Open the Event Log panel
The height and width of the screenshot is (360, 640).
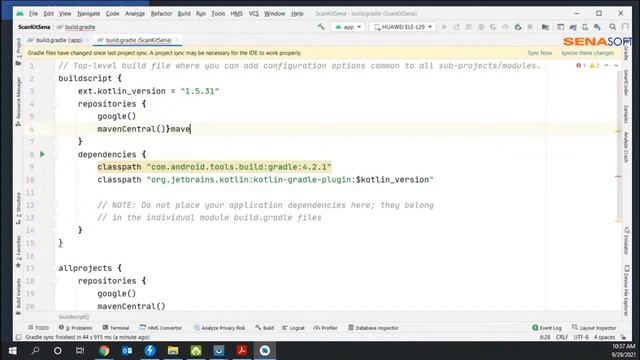(547, 328)
